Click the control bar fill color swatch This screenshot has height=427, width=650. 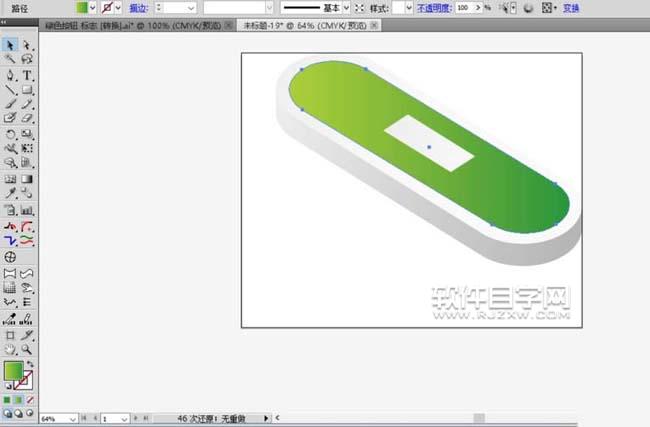[82, 7]
